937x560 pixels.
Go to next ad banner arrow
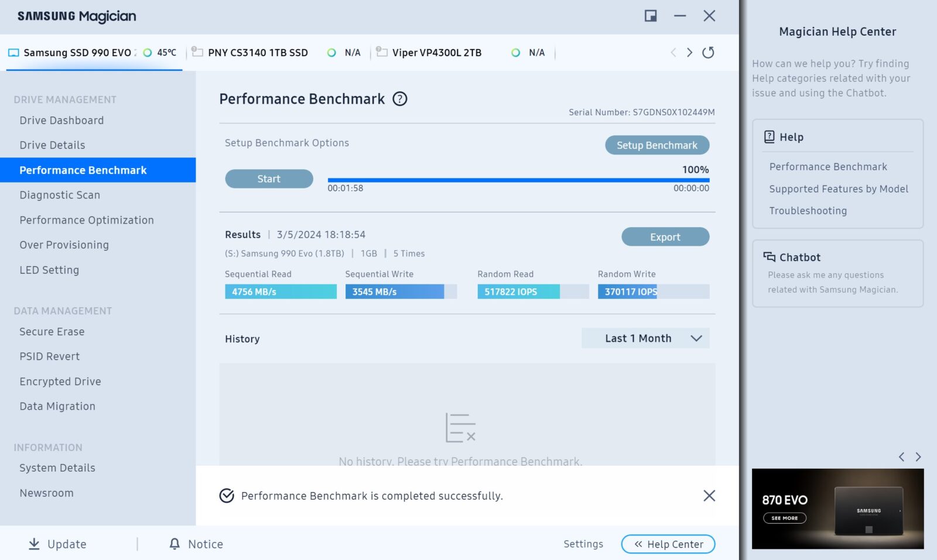918,457
